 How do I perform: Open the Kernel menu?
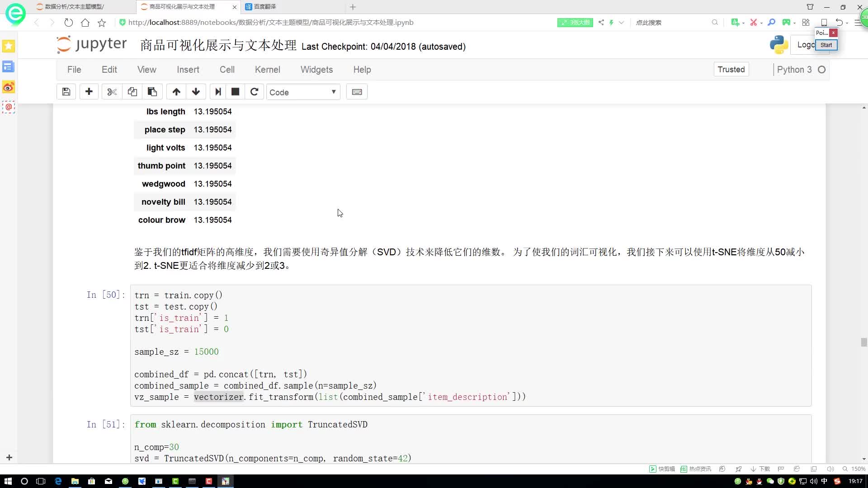[268, 70]
